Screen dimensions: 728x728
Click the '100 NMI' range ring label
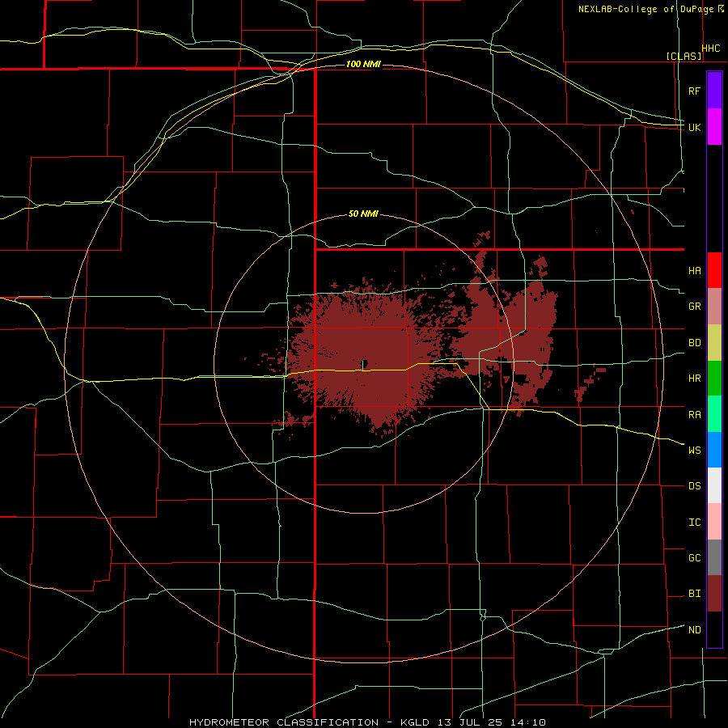pos(363,64)
